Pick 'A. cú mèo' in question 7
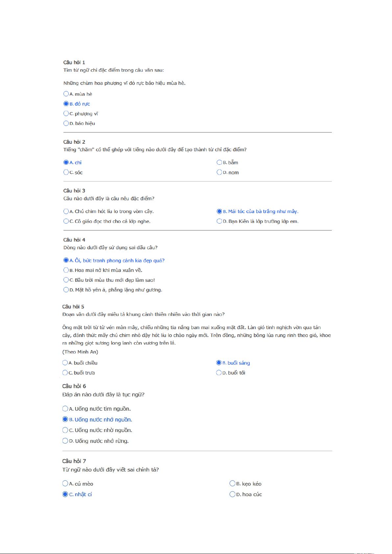The width and height of the screenshot is (392, 554). coord(65,484)
